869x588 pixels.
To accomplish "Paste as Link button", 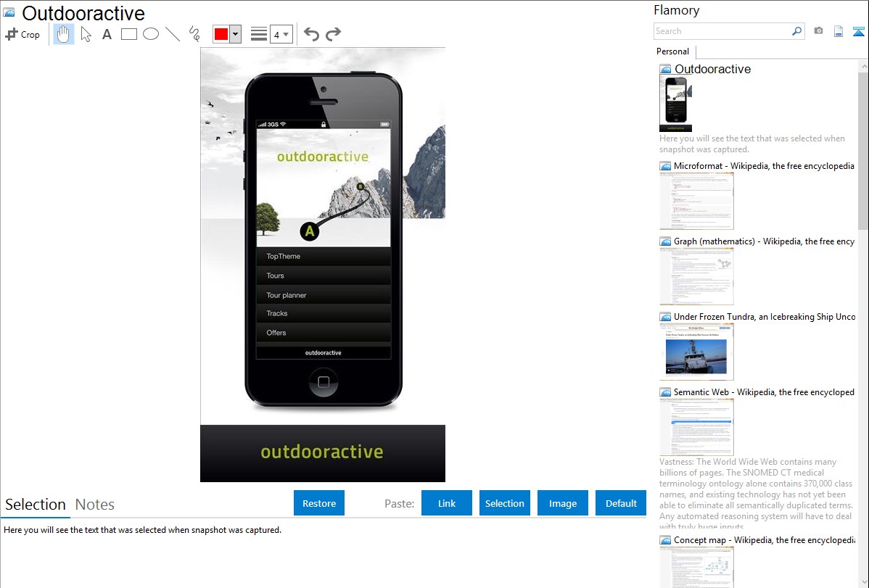I will tap(447, 503).
